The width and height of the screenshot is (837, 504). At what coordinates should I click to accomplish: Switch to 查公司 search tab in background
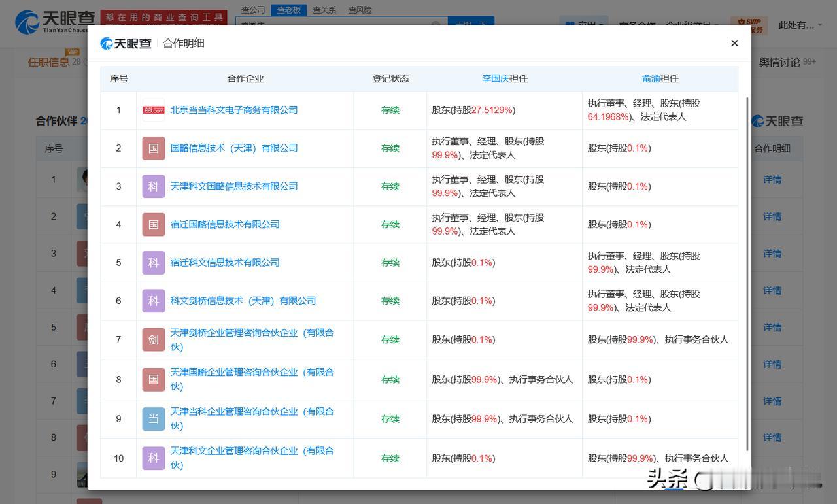(253, 10)
